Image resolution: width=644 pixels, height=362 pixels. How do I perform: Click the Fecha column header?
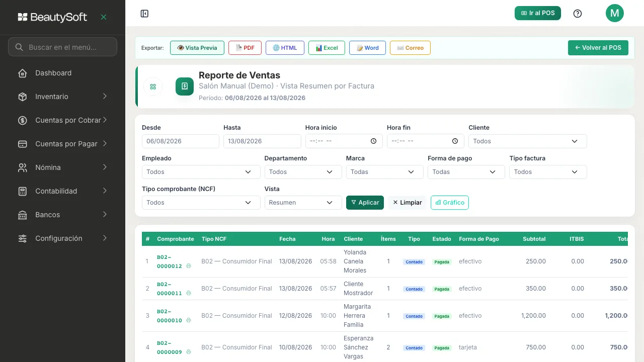coord(287,239)
